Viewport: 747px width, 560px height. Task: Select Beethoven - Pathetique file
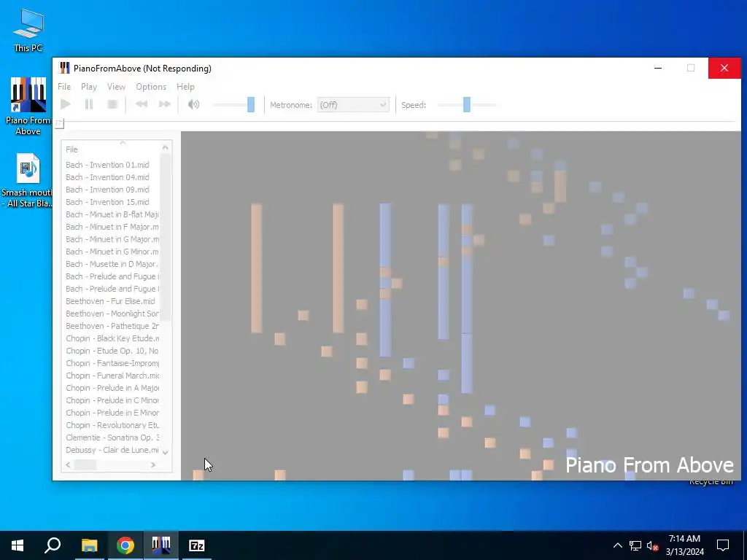pos(112,326)
